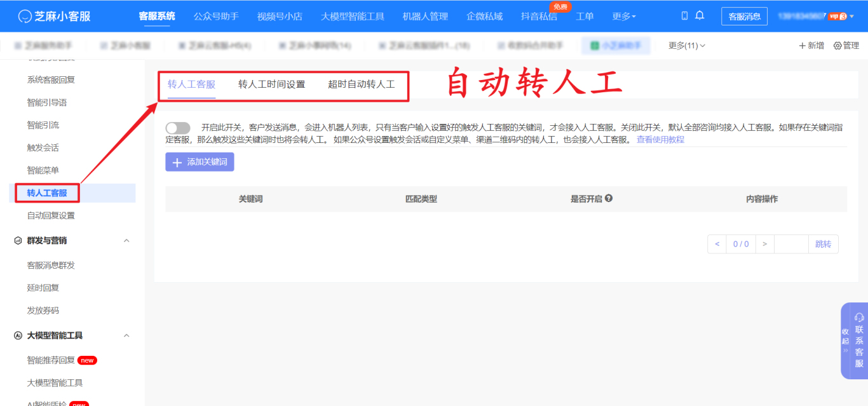Click the page number input beside 跳转
This screenshot has width=868, height=406.
pos(791,243)
